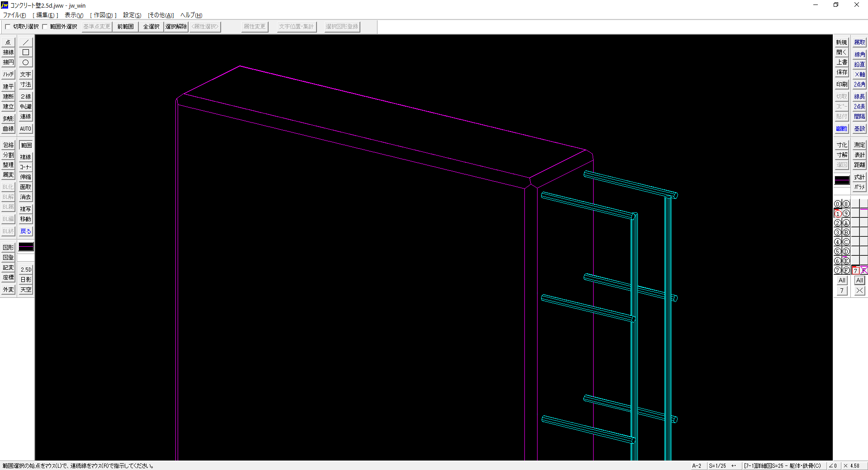Click the 全選択 select all button
Viewport: 868px width, 470px height.
click(x=151, y=27)
